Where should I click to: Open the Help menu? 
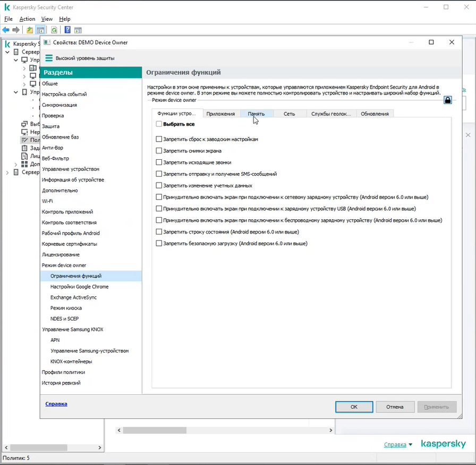point(65,19)
